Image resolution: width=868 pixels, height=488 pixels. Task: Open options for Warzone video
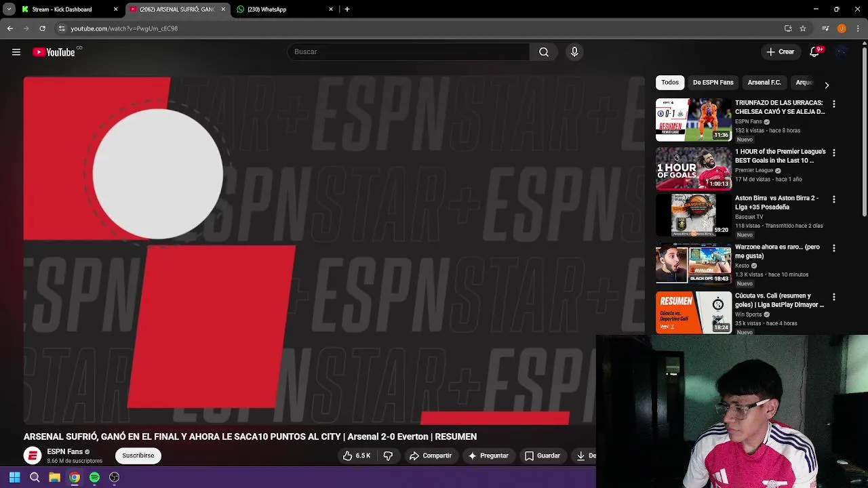(834, 249)
